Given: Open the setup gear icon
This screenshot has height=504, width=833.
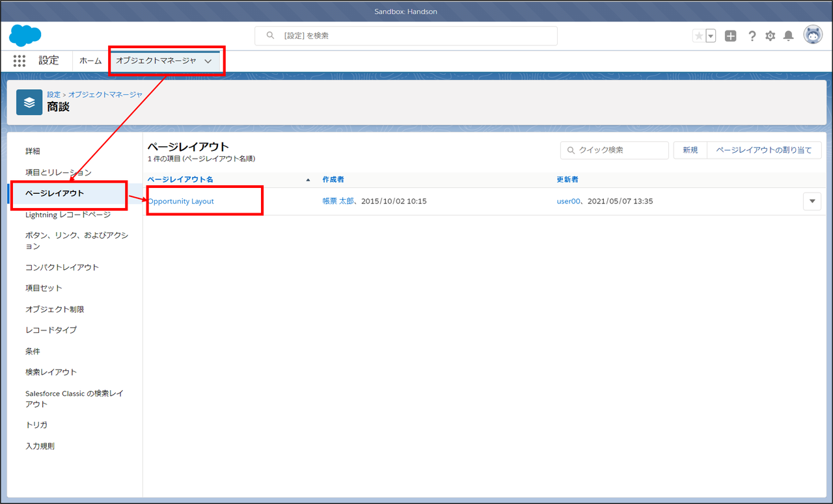Looking at the screenshot, I should (x=771, y=36).
